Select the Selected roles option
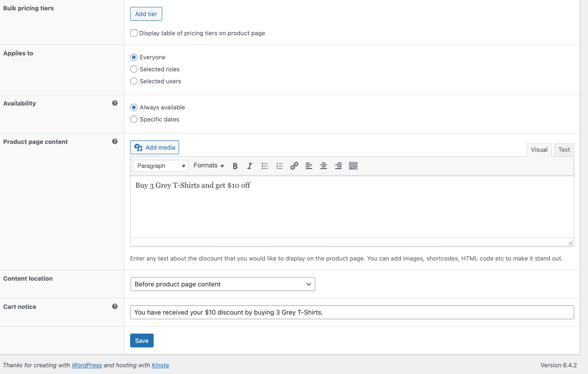Viewport: 588px width, 374px height. click(x=133, y=69)
